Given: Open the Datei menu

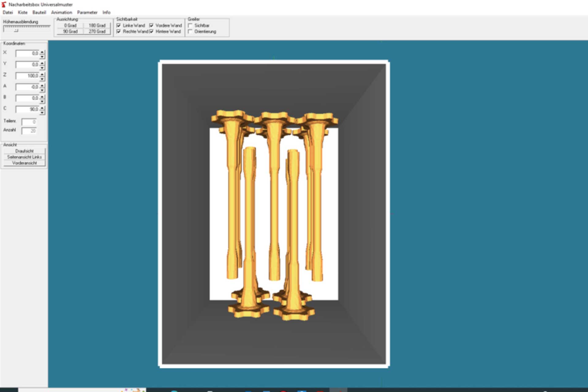Looking at the screenshot, I should coord(8,12).
